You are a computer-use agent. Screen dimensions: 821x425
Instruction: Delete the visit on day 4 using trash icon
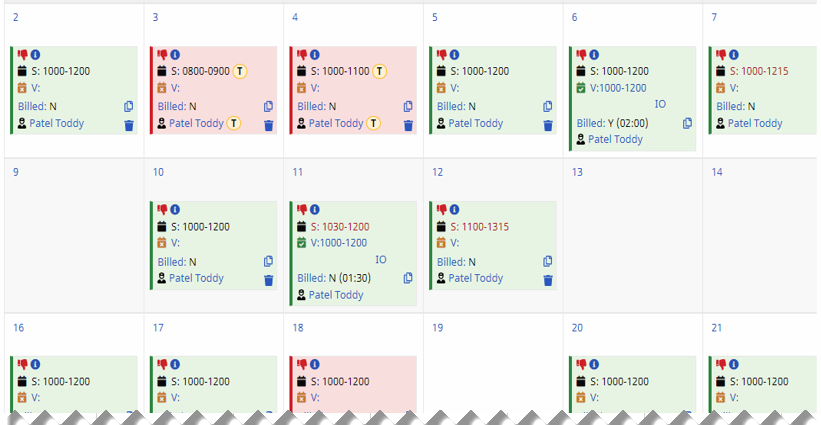tap(408, 125)
